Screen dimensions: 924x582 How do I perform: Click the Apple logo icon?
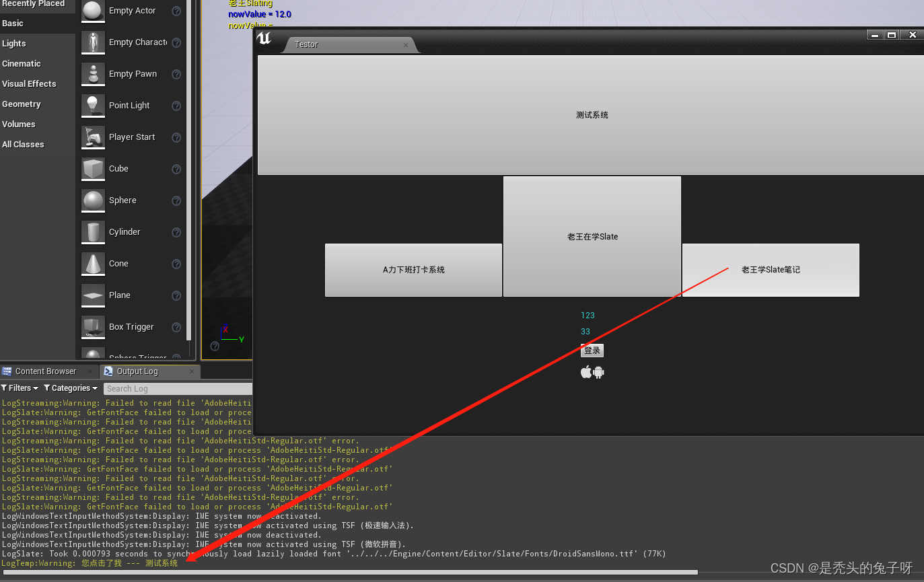point(586,372)
